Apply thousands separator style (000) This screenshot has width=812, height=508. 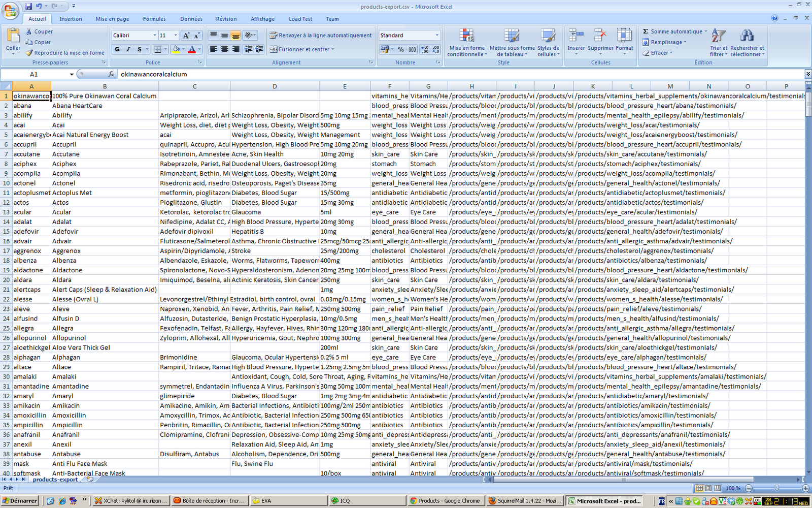coord(412,49)
